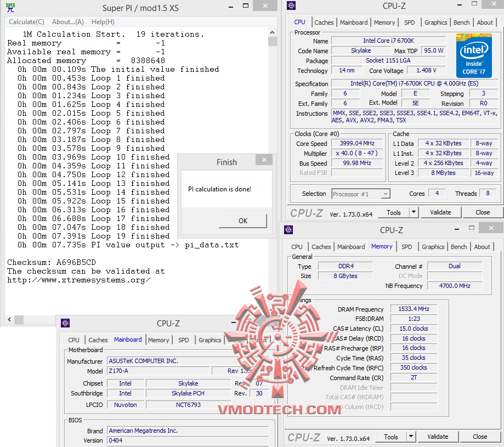504x447 pixels.
Task: Select SPD tab in Mainboard CPU-Z window
Action: (184, 340)
